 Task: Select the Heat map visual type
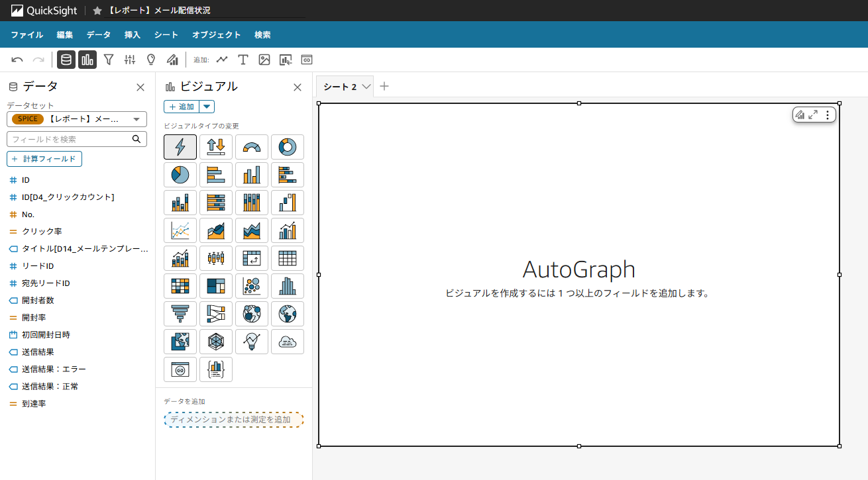click(180, 286)
